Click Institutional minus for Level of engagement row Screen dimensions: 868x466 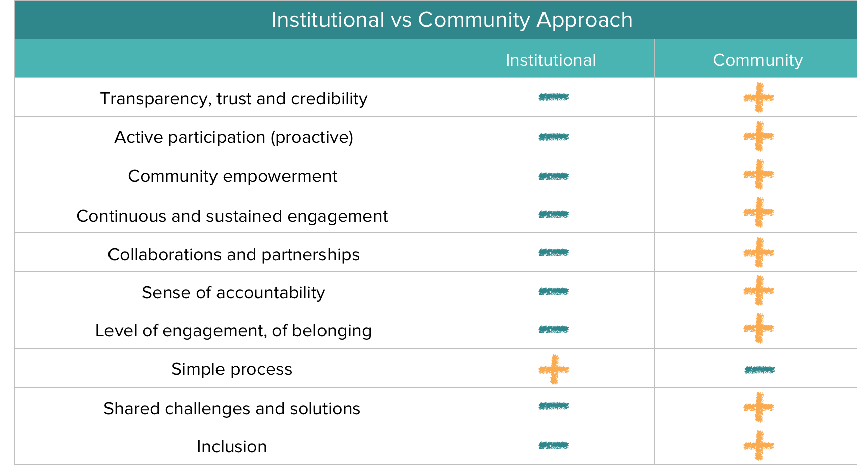click(553, 330)
